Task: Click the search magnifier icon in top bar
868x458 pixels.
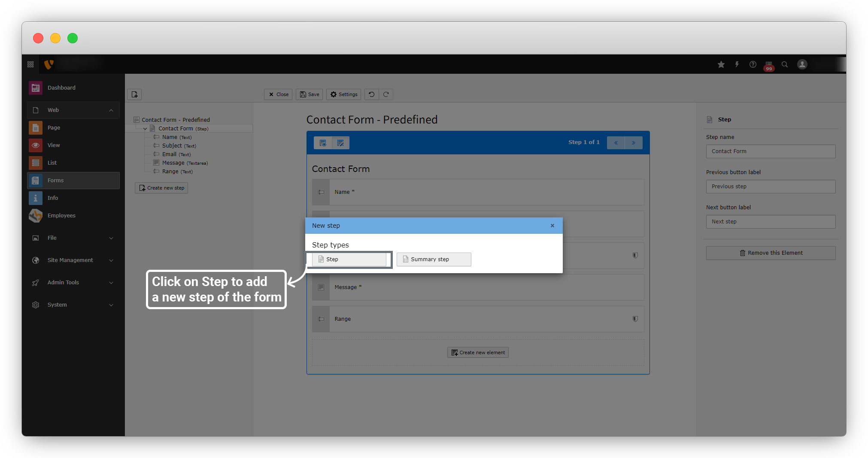Action: pyautogui.click(x=784, y=64)
